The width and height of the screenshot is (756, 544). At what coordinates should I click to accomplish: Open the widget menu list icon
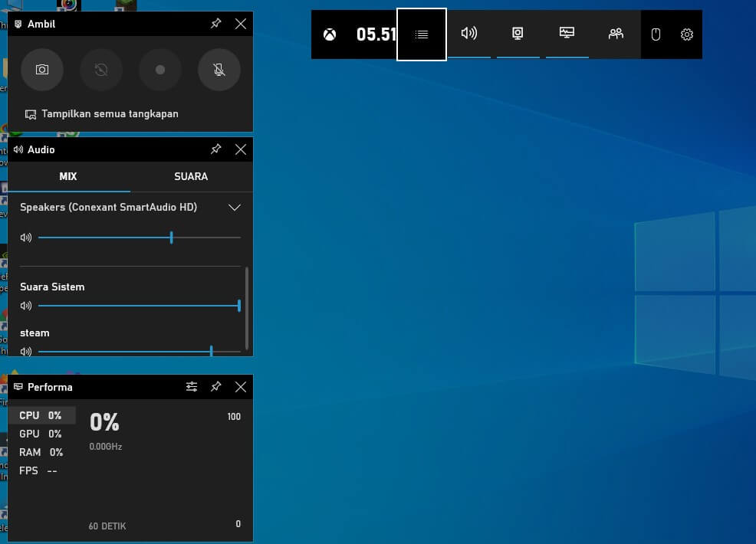tap(422, 34)
